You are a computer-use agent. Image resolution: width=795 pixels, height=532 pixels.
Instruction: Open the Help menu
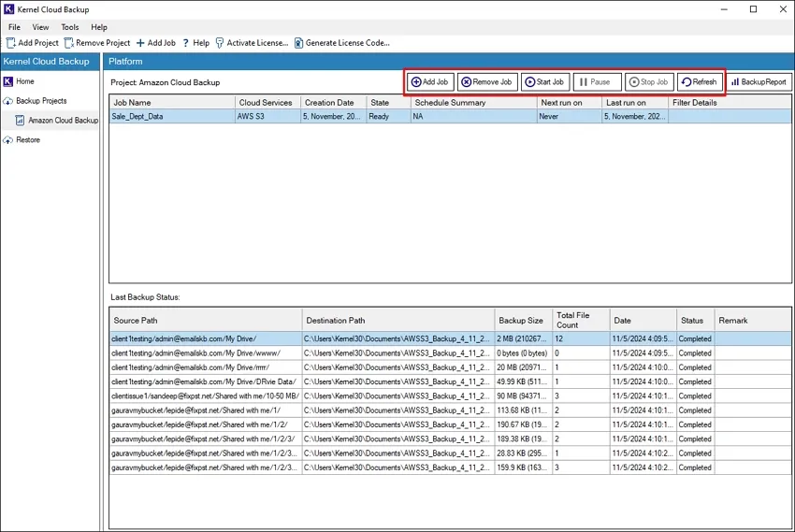(99, 27)
